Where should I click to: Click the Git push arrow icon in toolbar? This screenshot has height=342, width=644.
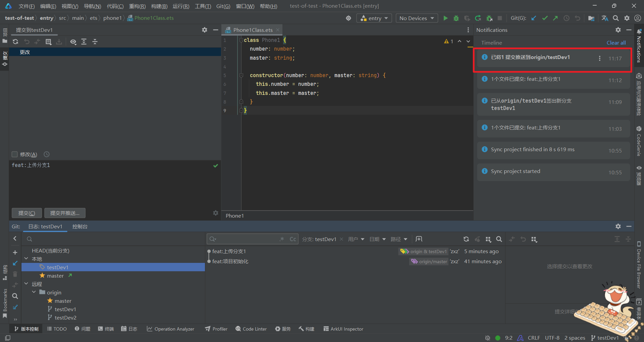(x=555, y=18)
